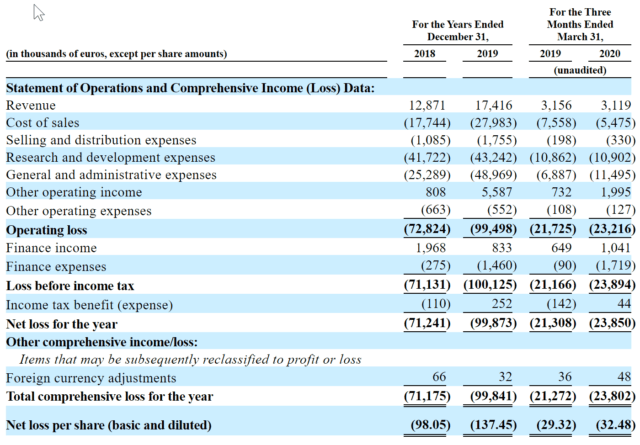Select the 2019 annual Revenue value 17,416

pos(493,105)
